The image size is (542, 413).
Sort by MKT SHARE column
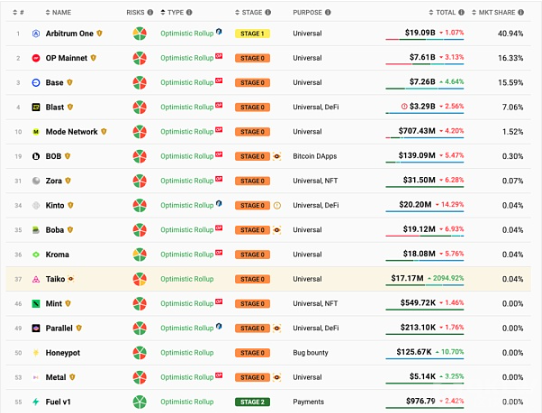493,12
